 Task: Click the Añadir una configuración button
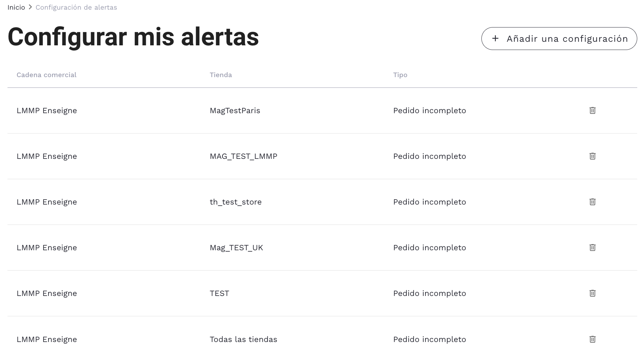tap(559, 39)
